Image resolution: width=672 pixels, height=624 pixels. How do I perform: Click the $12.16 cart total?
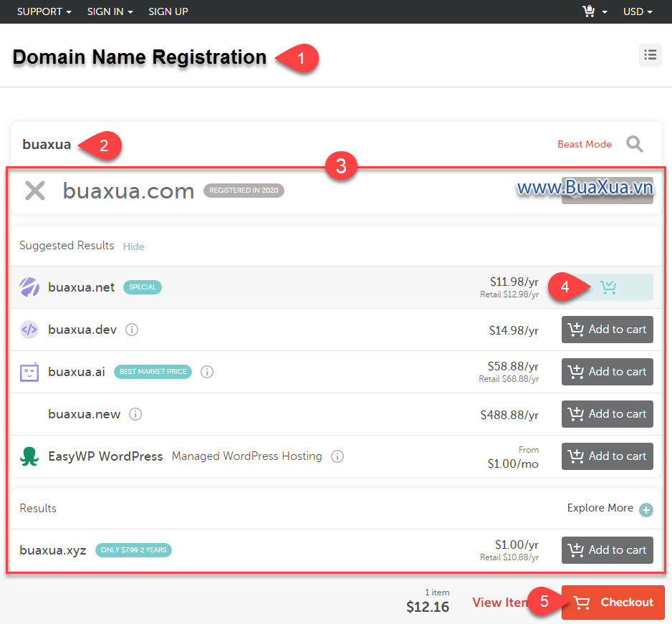(x=428, y=607)
